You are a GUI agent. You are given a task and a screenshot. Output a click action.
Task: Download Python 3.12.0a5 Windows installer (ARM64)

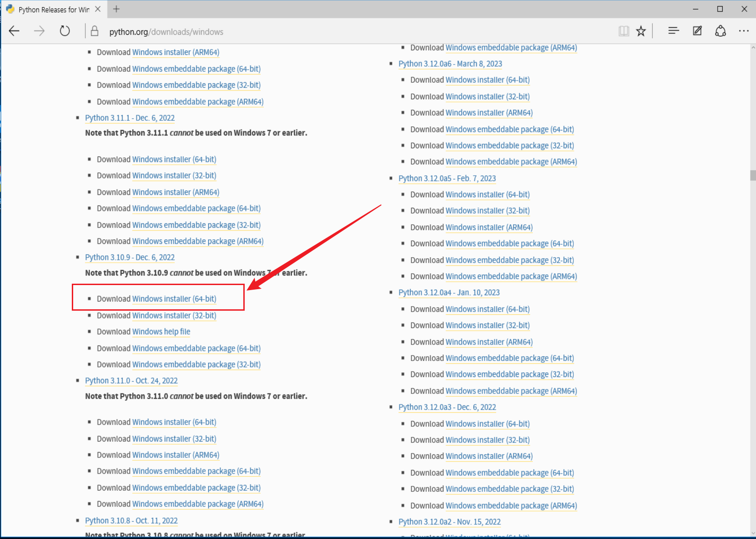(489, 227)
